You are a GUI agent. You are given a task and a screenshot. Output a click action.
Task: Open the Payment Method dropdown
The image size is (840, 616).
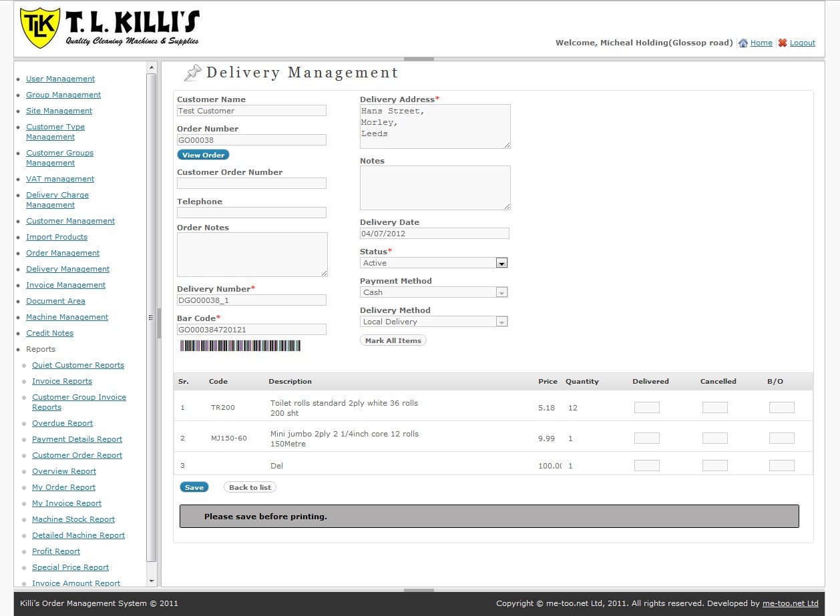[434, 292]
